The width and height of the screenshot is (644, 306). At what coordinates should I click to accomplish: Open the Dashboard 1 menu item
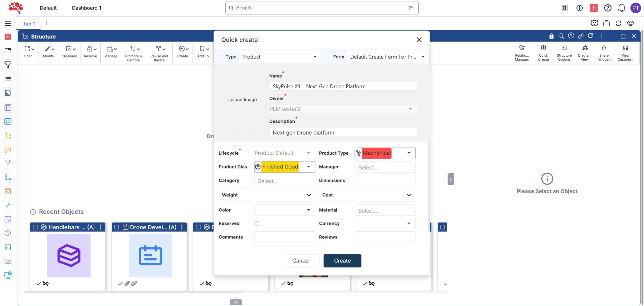pos(87,8)
